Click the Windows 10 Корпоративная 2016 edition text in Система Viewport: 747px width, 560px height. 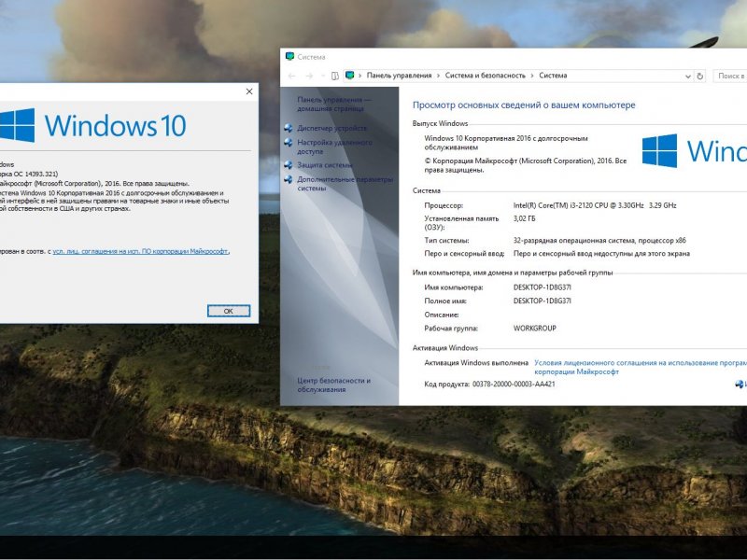tap(506, 143)
